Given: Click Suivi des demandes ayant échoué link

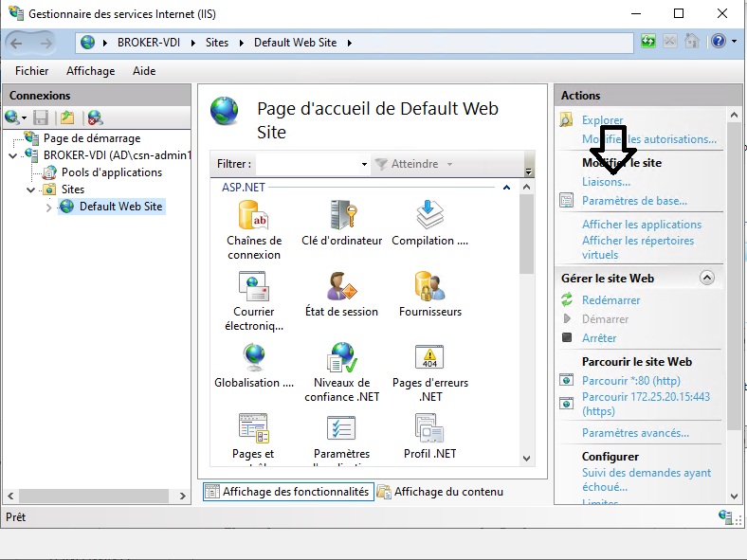Looking at the screenshot, I should click(x=646, y=479).
